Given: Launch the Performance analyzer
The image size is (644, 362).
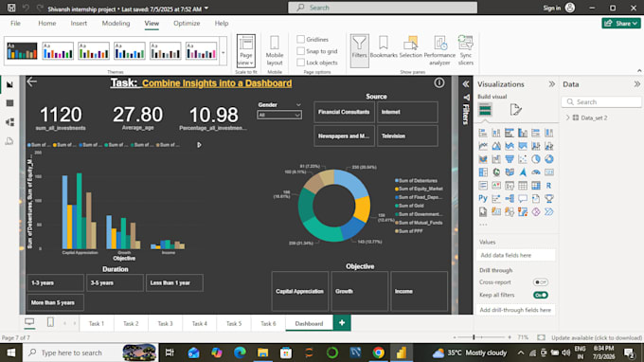Looking at the screenshot, I should (439, 50).
